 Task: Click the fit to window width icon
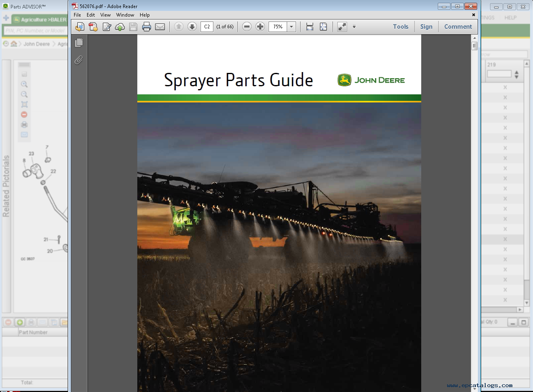click(x=310, y=27)
